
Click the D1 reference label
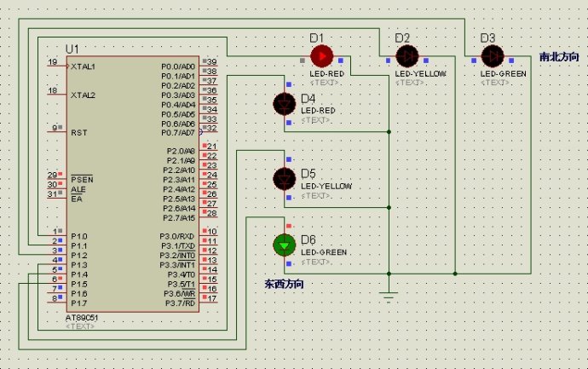[316, 37]
